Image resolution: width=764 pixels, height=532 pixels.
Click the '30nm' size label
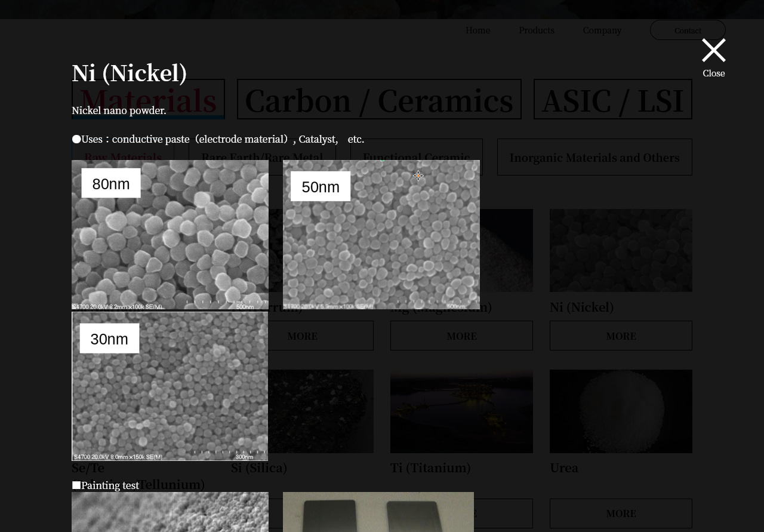109,339
